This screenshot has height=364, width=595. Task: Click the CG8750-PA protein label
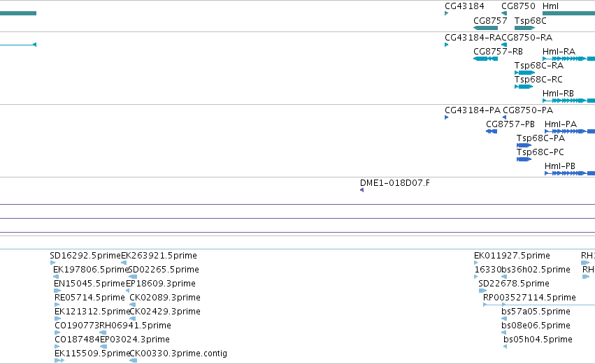click(528, 110)
